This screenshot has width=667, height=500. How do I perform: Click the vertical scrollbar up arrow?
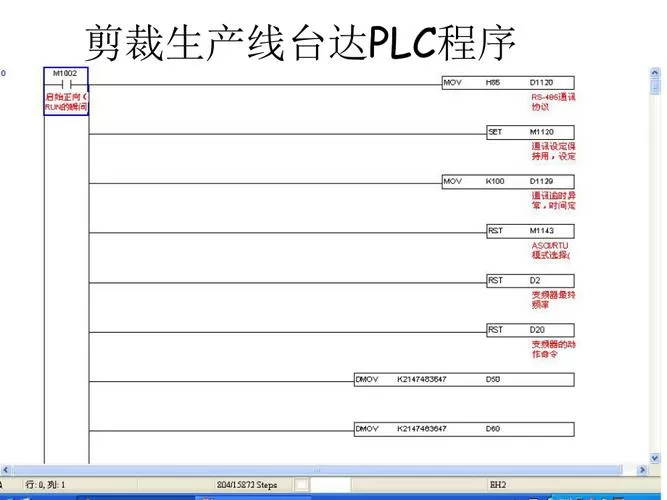[x=655, y=73]
